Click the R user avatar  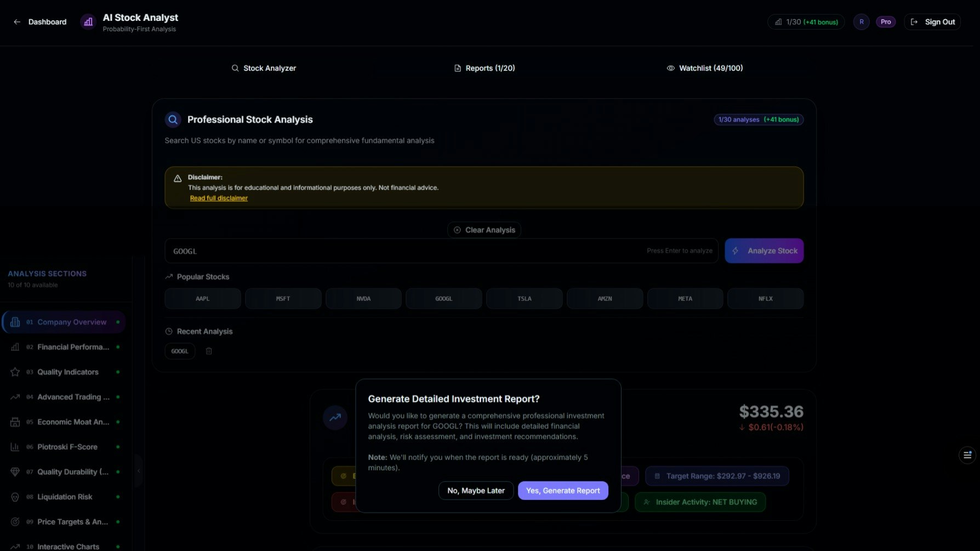click(862, 22)
